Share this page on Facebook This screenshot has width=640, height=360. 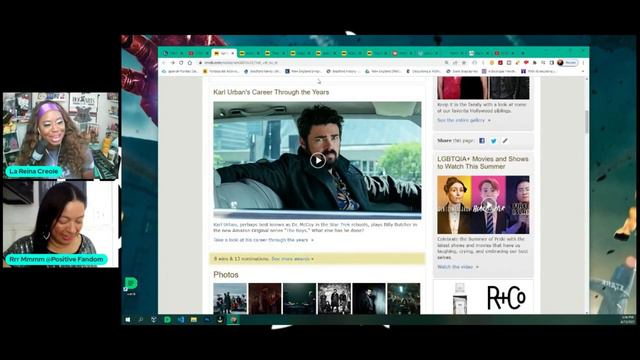click(x=482, y=140)
